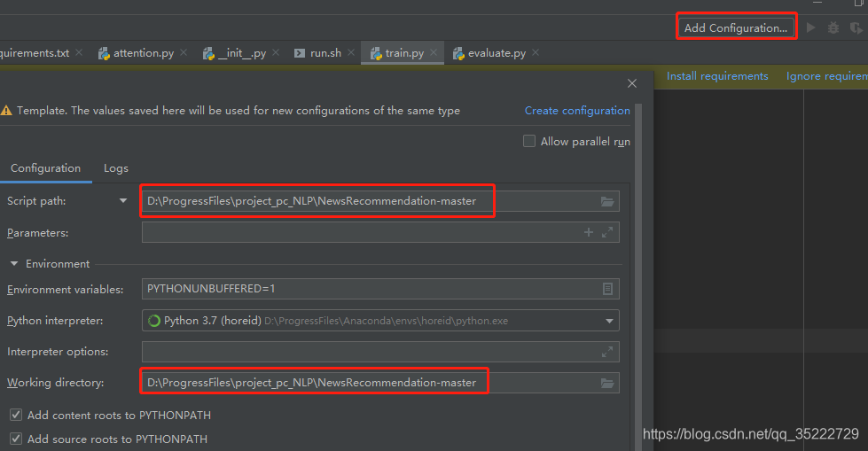Click the green Run arrow icon
This screenshot has width=868, height=451.
pyautogui.click(x=811, y=27)
